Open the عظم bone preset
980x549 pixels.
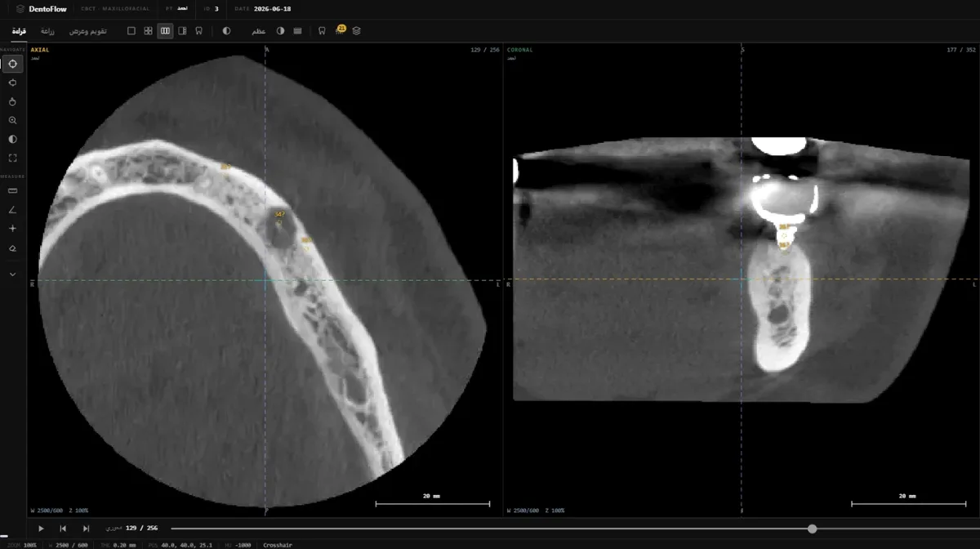(258, 30)
